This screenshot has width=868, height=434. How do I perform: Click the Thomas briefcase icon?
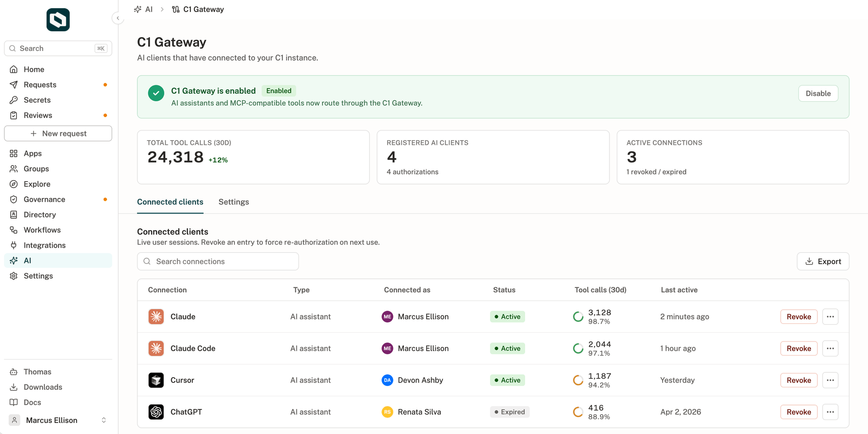tap(14, 372)
